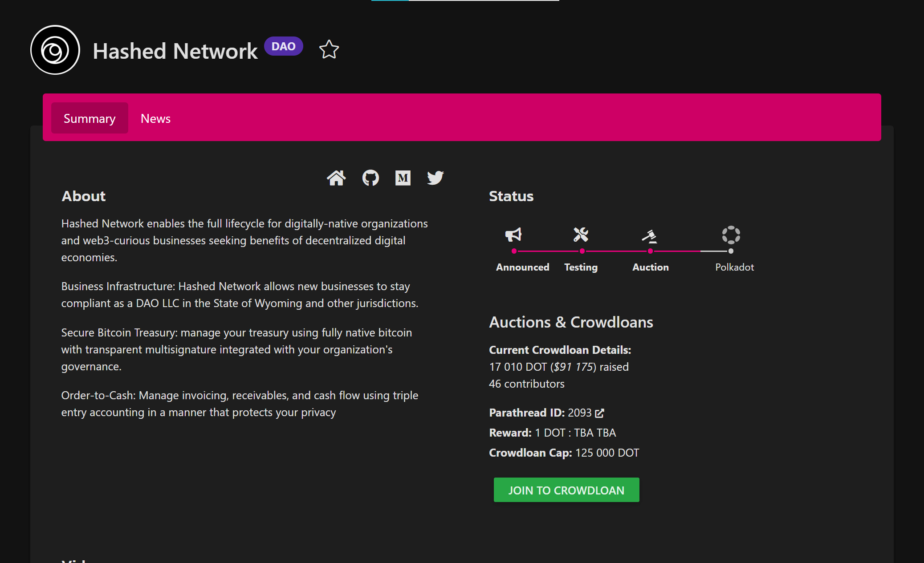Switch to the News tab

pyautogui.click(x=155, y=118)
